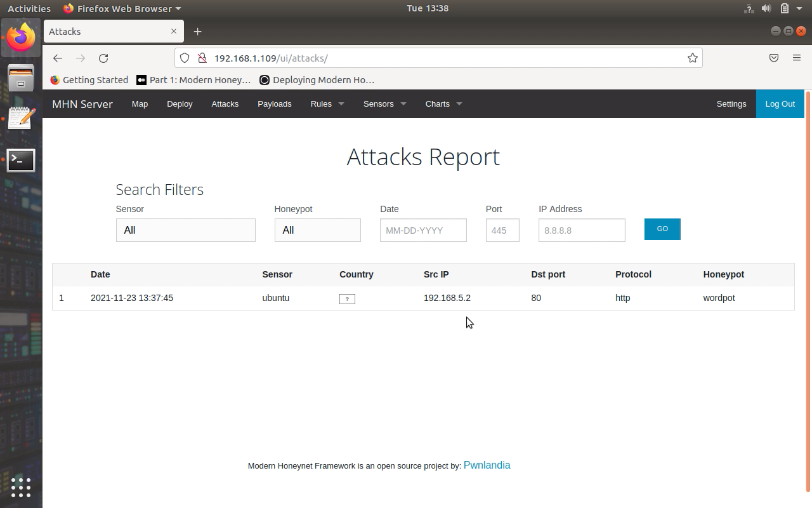The image size is (812, 508).
Task: Open the Firefox hamburger menu
Action: click(x=796, y=58)
